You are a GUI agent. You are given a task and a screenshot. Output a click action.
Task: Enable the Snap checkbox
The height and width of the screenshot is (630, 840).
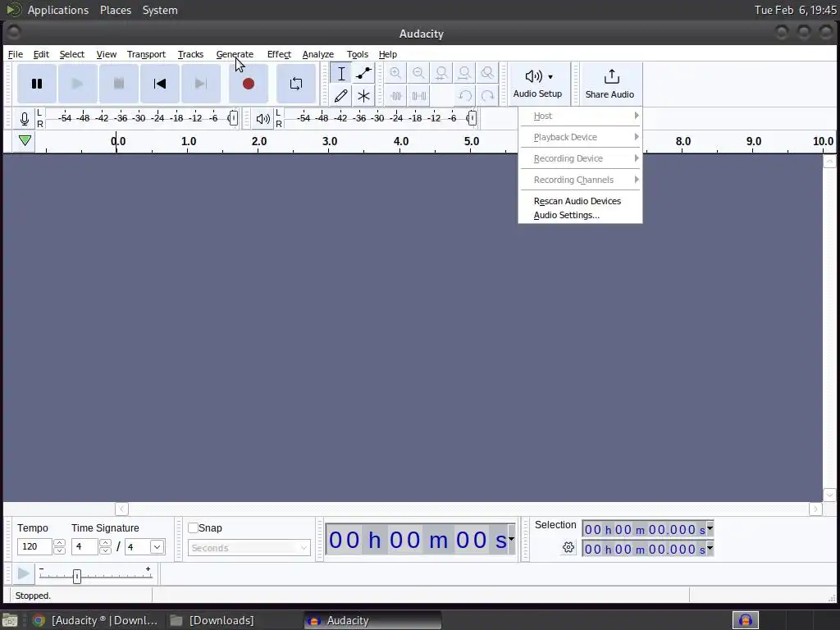(194, 527)
